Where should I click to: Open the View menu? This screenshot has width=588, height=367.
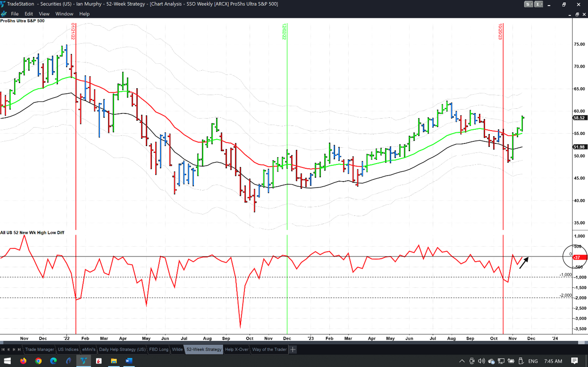pyautogui.click(x=44, y=14)
